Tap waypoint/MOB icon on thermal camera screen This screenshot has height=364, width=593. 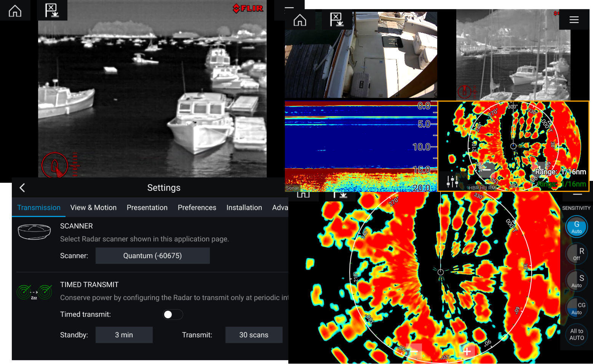coord(52,10)
